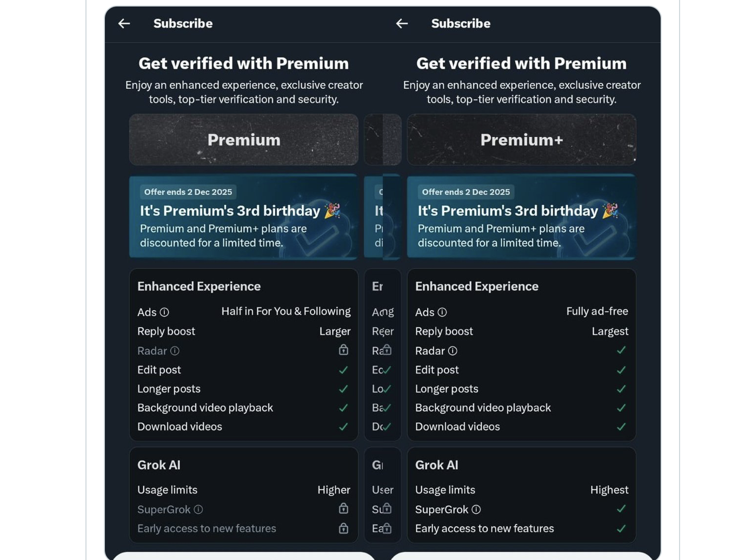Click the checkmark beside Edit post

click(x=343, y=370)
